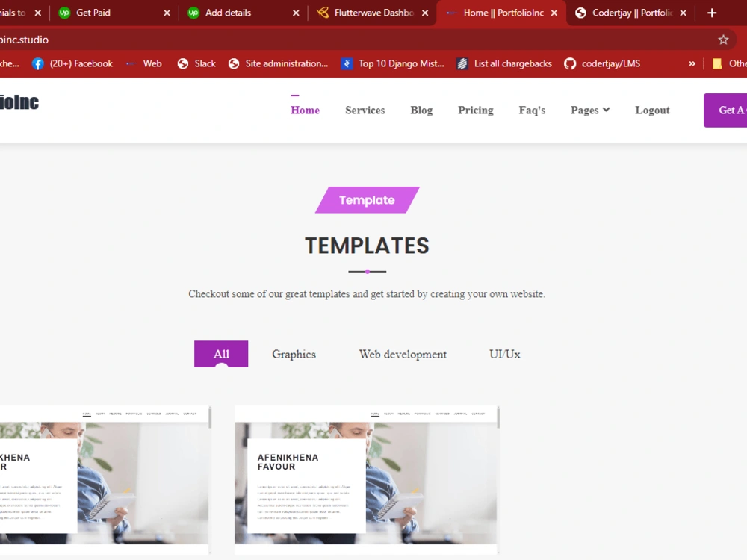Filter templates by UI/Ux
The height and width of the screenshot is (560, 747).
tap(504, 354)
